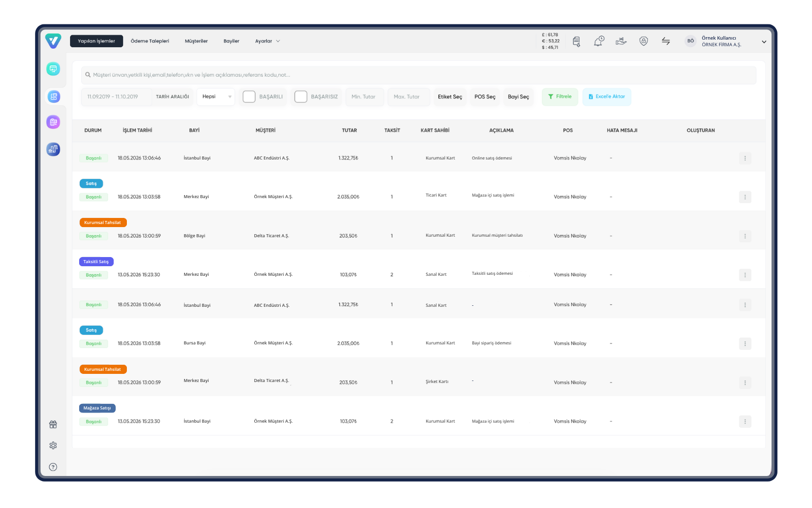
Task: Open row menu for Bölge Bayi transaction
Action: point(745,236)
